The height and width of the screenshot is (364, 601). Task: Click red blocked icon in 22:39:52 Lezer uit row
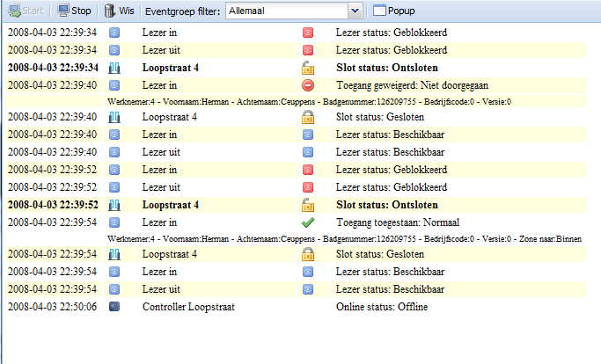[x=308, y=187]
